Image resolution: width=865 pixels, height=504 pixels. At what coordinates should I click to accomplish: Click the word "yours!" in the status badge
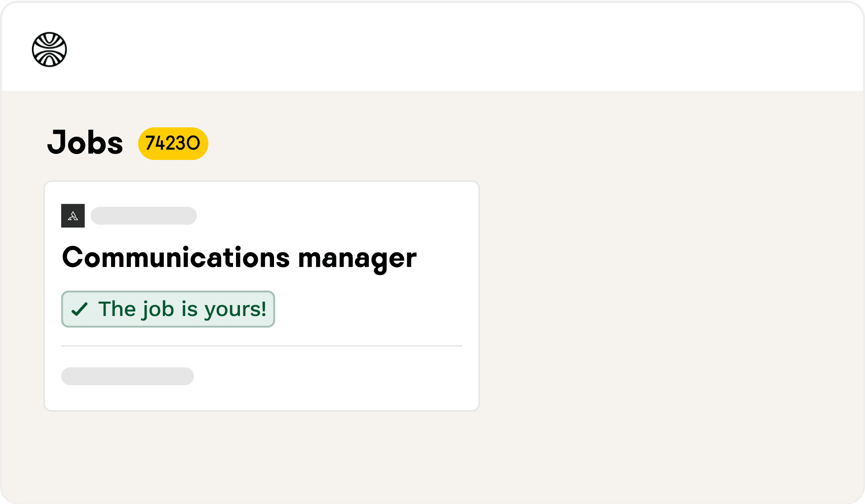point(236,310)
